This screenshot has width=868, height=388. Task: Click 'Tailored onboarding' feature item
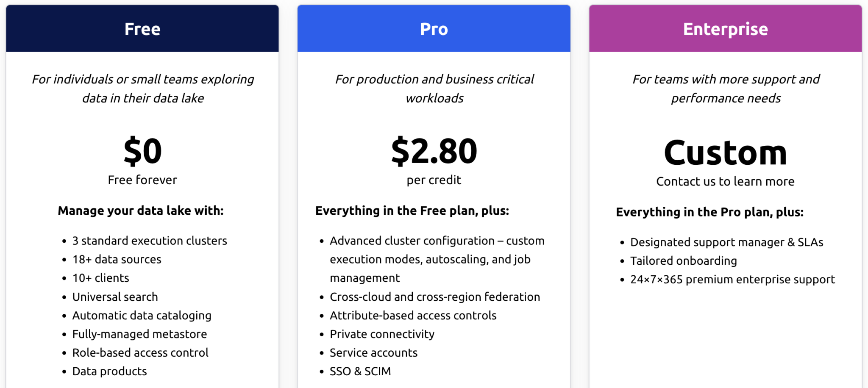pos(683,261)
